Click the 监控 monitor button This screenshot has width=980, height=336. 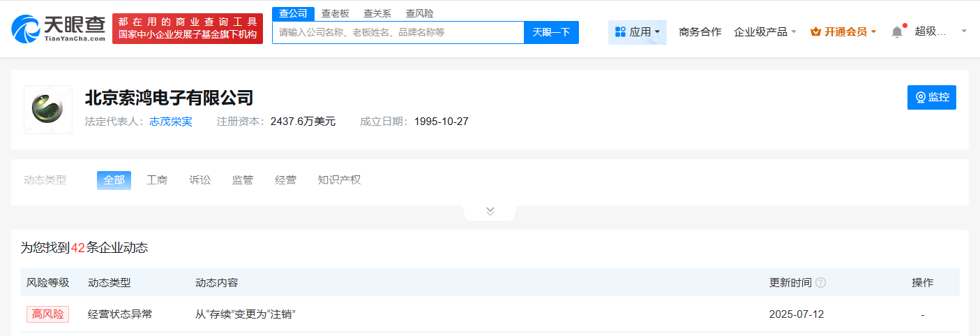tap(931, 98)
